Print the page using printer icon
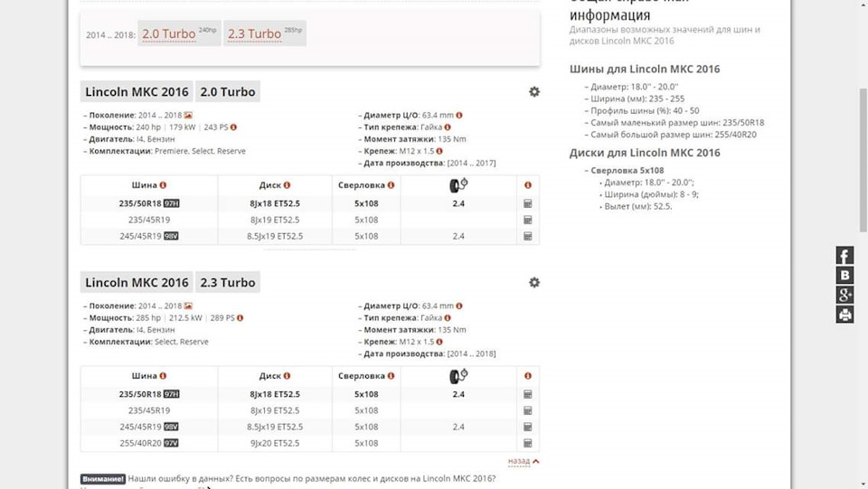868x489 pixels. click(x=844, y=315)
